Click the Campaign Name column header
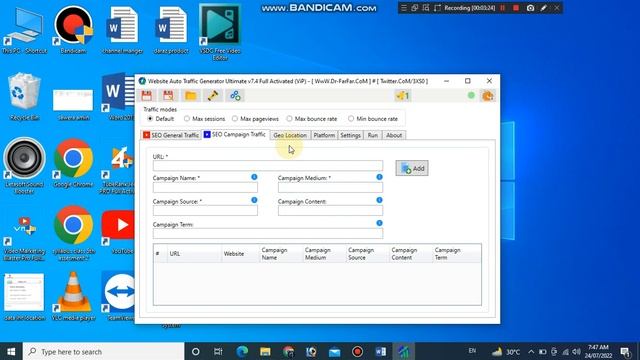 [x=281, y=253]
